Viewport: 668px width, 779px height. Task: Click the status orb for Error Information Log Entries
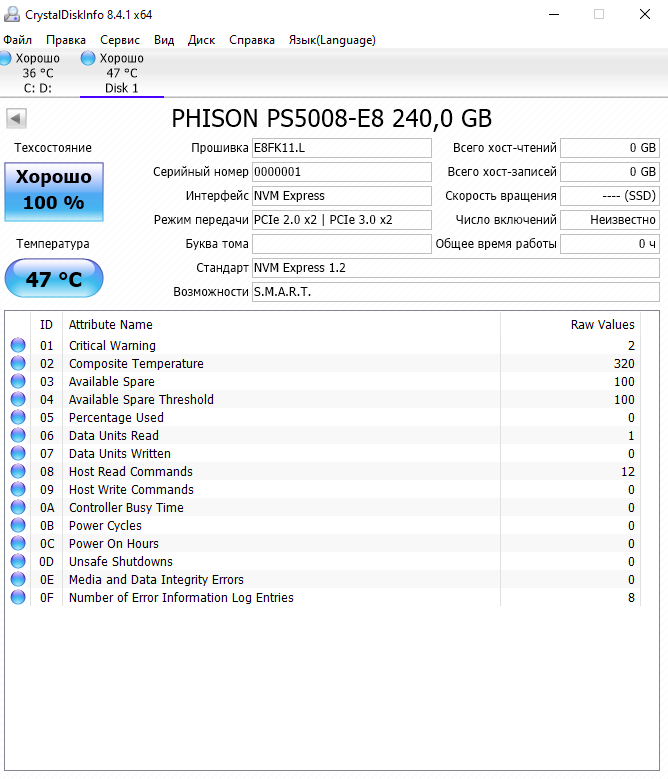18,597
